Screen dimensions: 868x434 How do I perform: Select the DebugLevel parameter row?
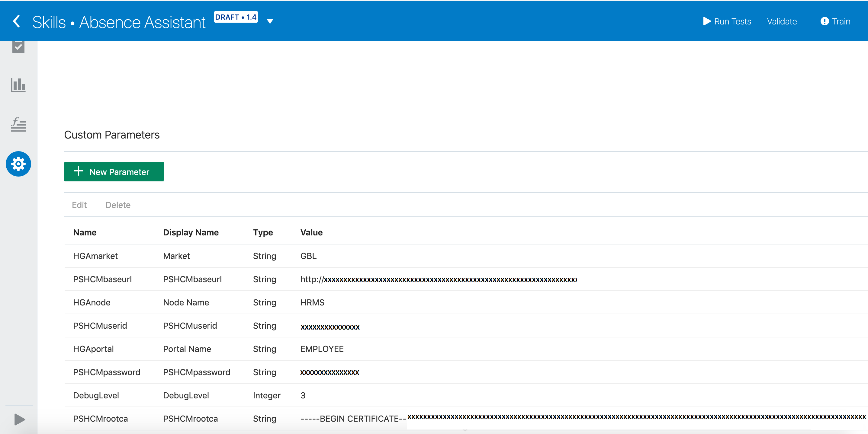[x=96, y=395]
